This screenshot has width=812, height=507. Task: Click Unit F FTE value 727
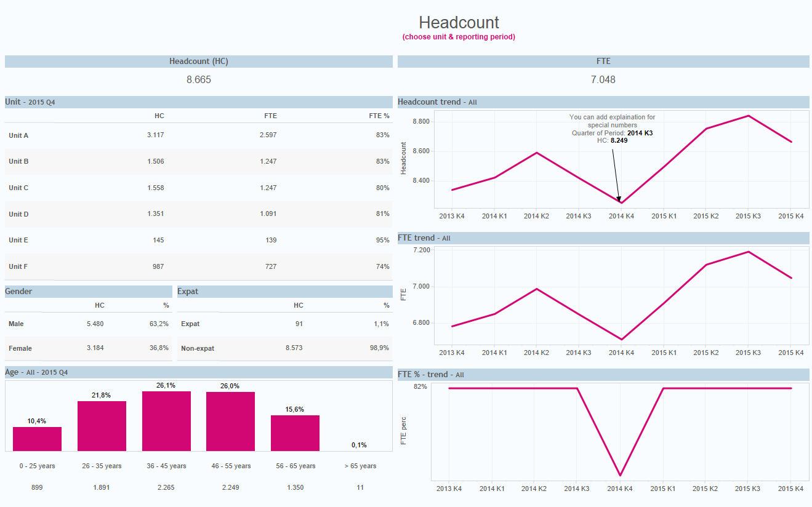[x=270, y=266]
